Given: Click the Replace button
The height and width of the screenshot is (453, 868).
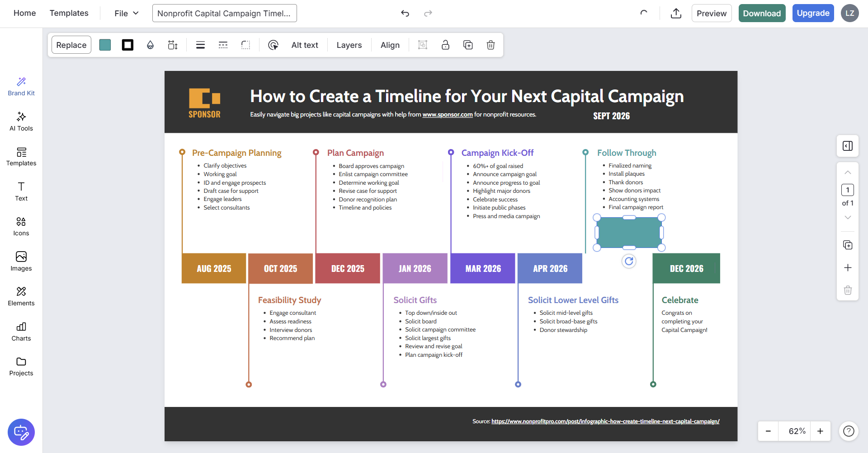Looking at the screenshot, I should [x=71, y=45].
